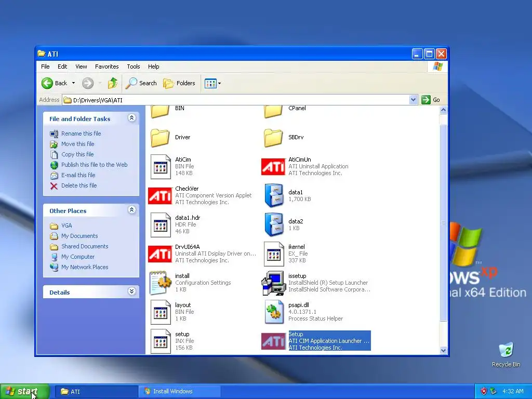The width and height of the screenshot is (532, 399).
Task: Click the red shield security tray icon
Action: tap(484, 392)
